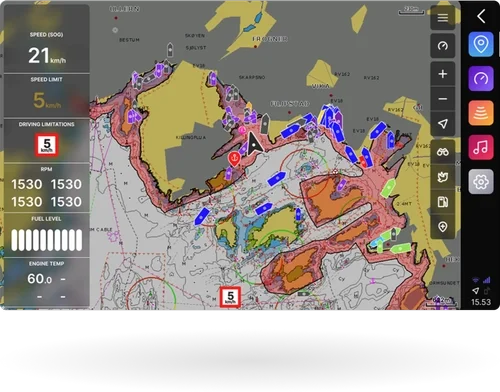Click the 60.0 engine temperature value

pos(39,279)
